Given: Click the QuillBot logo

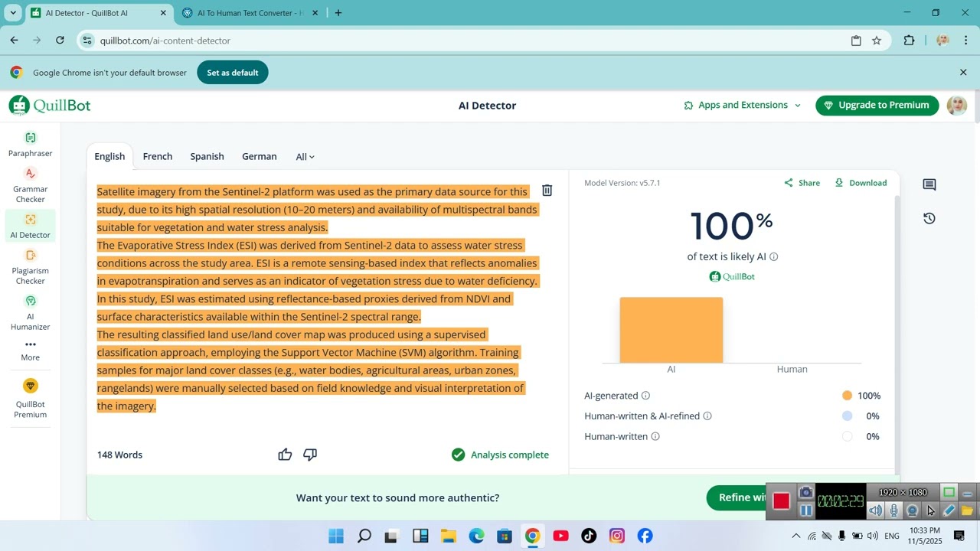Looking at the screenshot, I should pyautogui.click(x=50, y=106).
